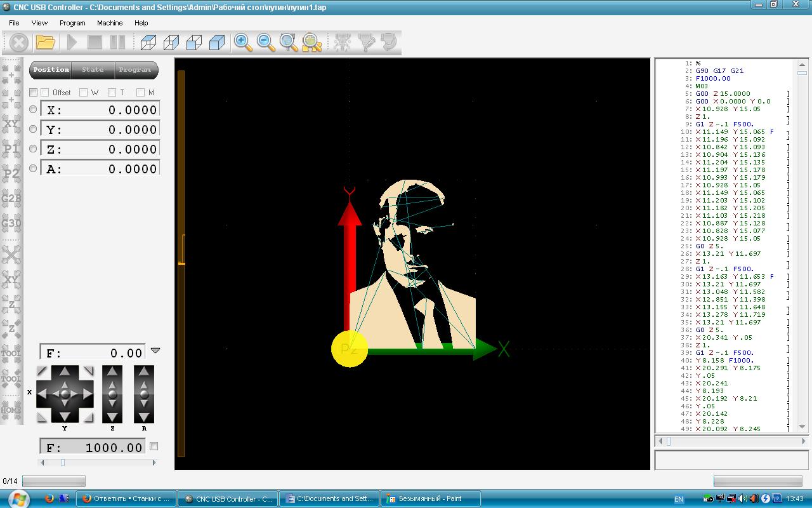The width and height of the screenshot is (812, 508).
Task: Jog A axis down with the bottom arrow
Action: 144,417
